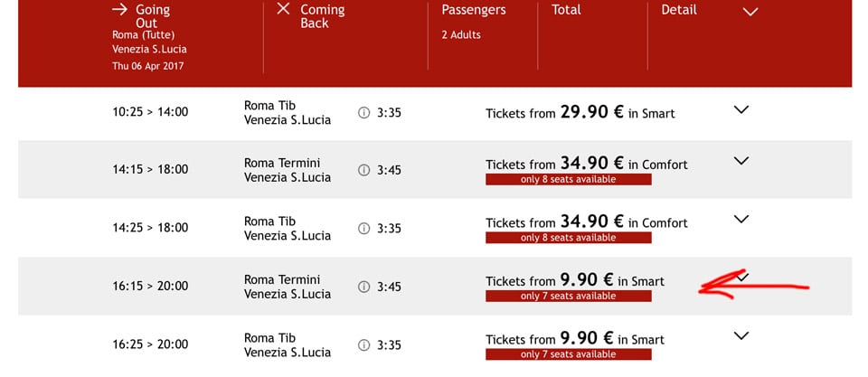Expand the 14:25 > 18:00 train row
The width and height of the screenshot is (868, 377).
tap(741, 219)
